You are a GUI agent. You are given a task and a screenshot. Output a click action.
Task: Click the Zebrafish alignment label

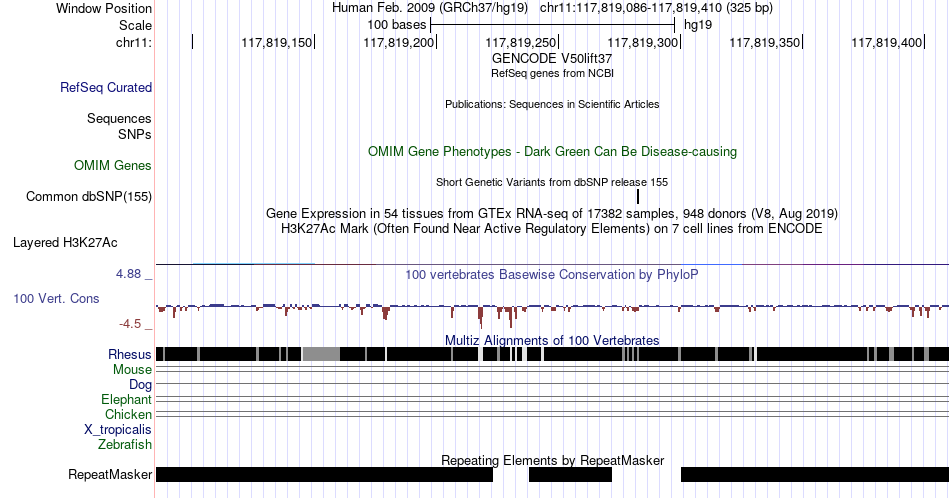[125, 445]
